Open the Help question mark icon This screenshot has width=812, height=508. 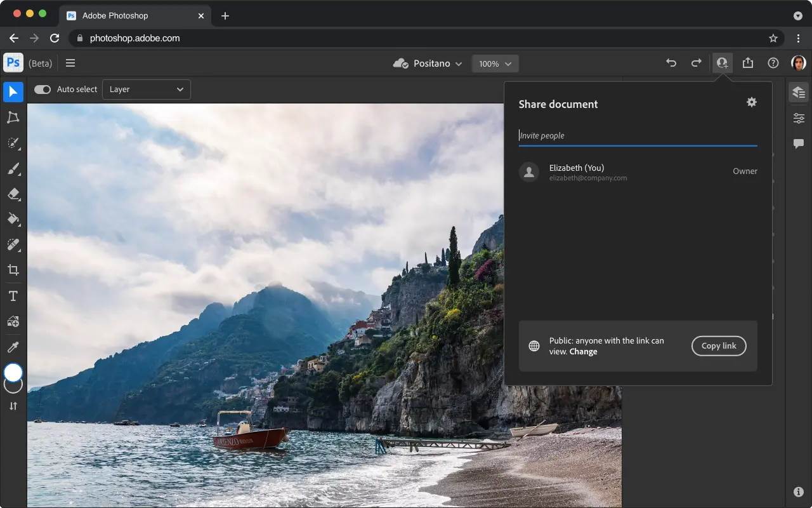click(773, 63)
